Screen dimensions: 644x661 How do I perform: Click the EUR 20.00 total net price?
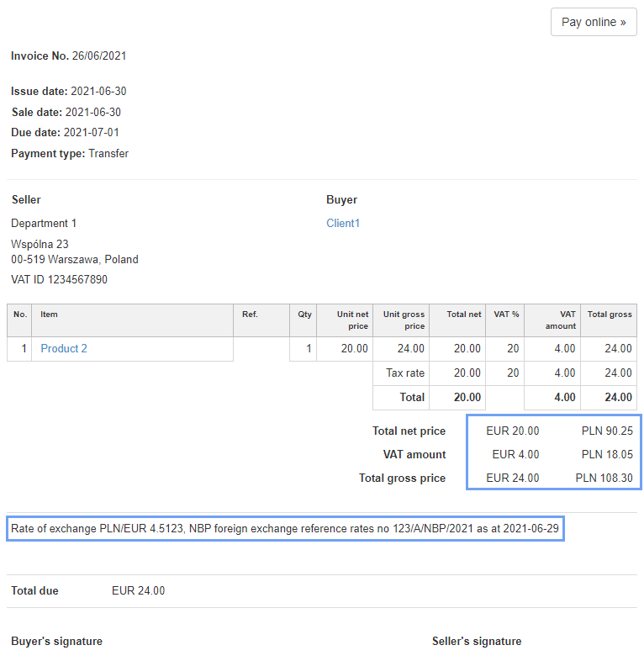[513, 431]
